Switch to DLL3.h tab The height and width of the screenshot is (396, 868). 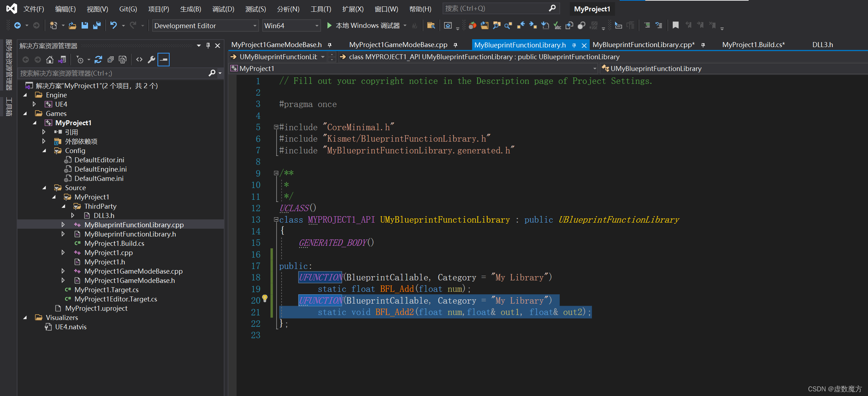coord(822,45)
